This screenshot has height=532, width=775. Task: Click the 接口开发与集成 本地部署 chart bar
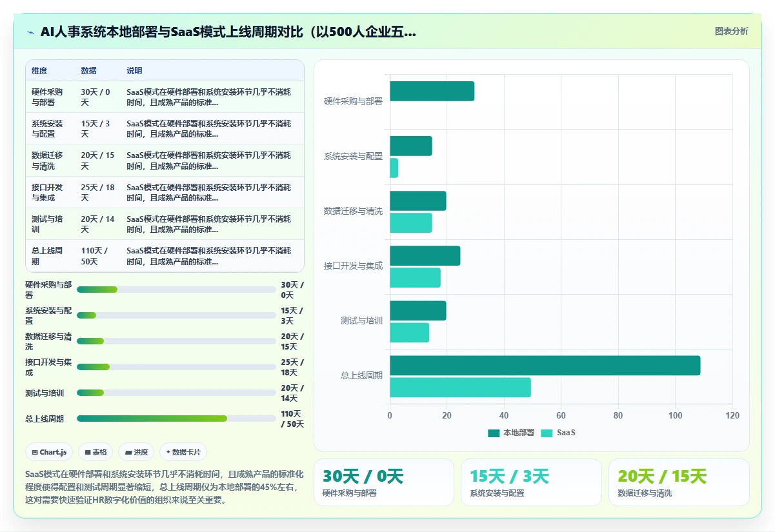pyautogui.click(x=425, y=255)
